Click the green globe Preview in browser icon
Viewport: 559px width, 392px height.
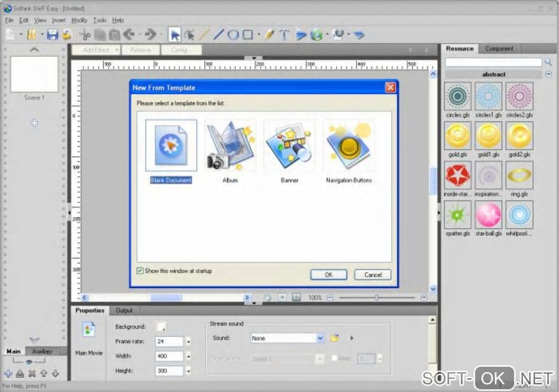click(x=316, y=35)
